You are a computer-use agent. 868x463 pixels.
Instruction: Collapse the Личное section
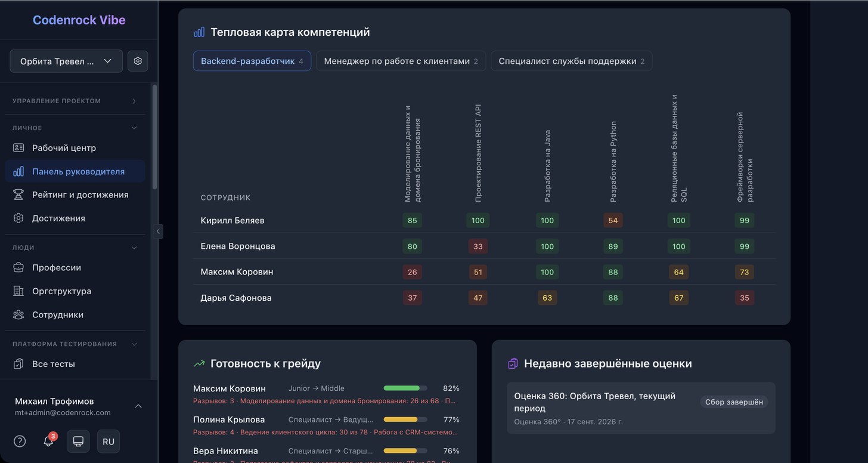[x=75, y=128]
